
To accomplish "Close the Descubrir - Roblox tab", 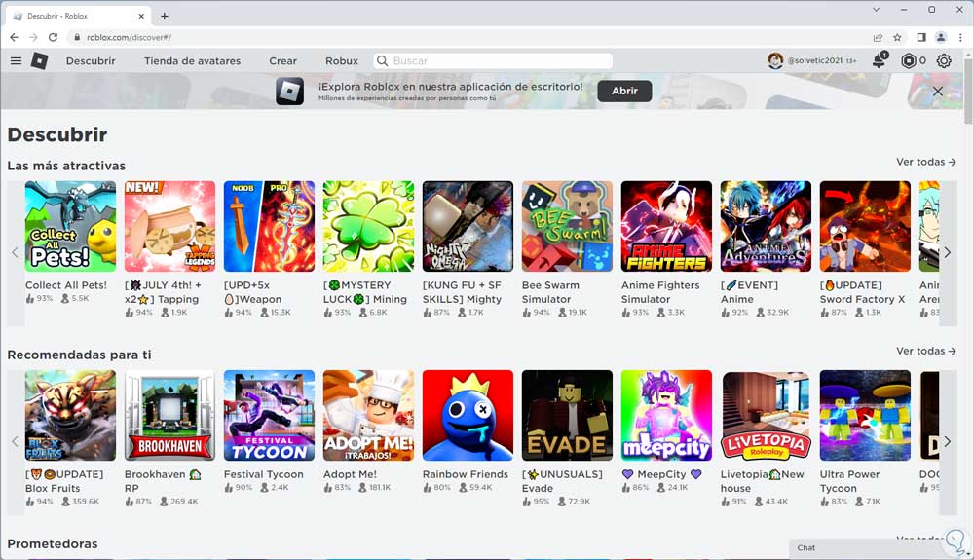I will click(141, 16).
